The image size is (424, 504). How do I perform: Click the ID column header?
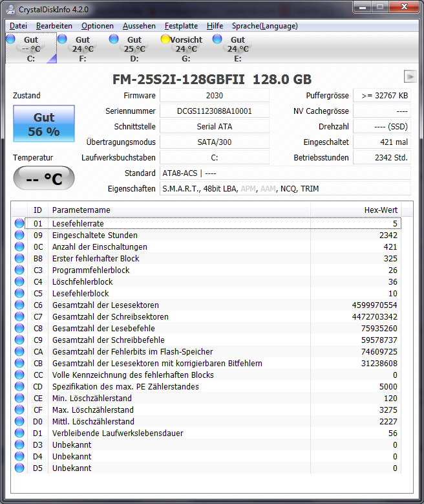point(37,210)
